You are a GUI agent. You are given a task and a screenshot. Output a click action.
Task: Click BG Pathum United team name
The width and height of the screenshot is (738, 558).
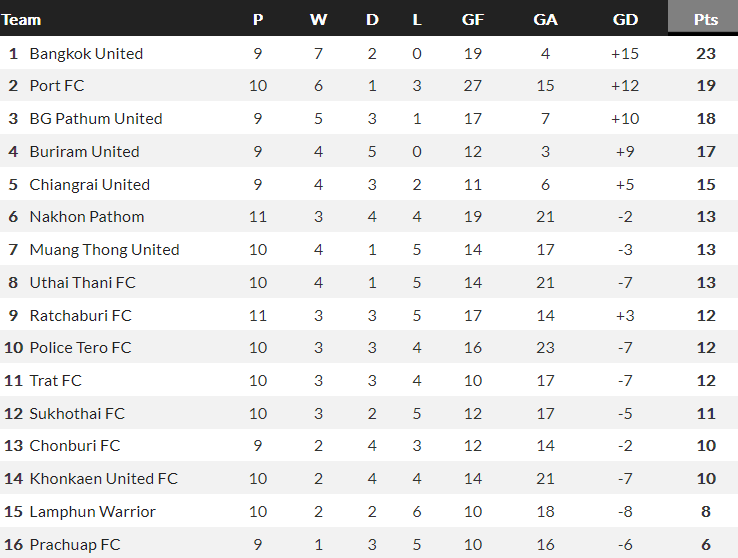[96, 119]
